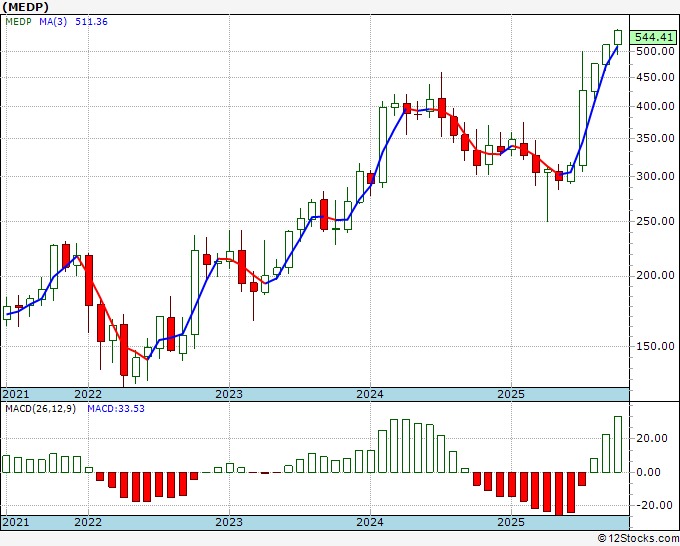The image size is (680, 546).
Task: Click the (MEDP) chart title
Action: coord(25,7)
